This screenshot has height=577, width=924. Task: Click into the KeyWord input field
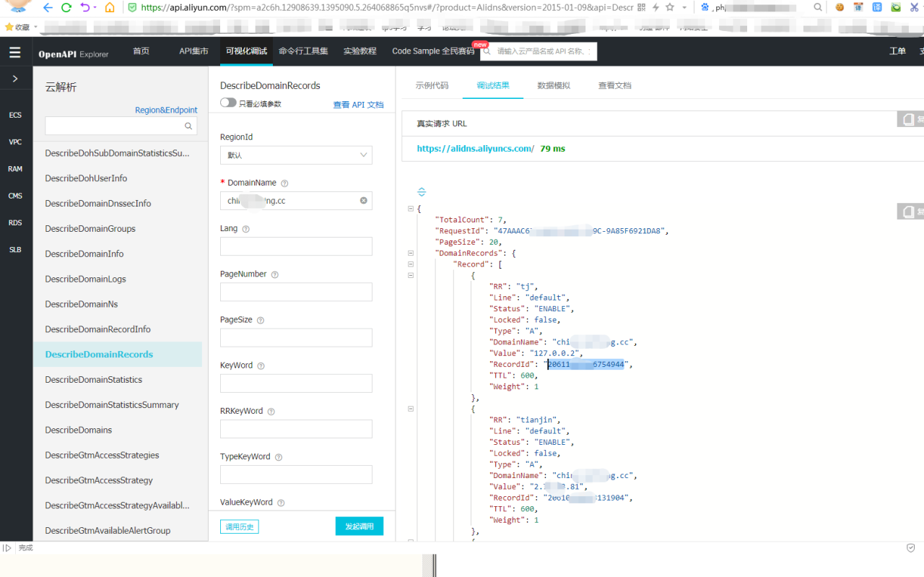coord(296,383)
